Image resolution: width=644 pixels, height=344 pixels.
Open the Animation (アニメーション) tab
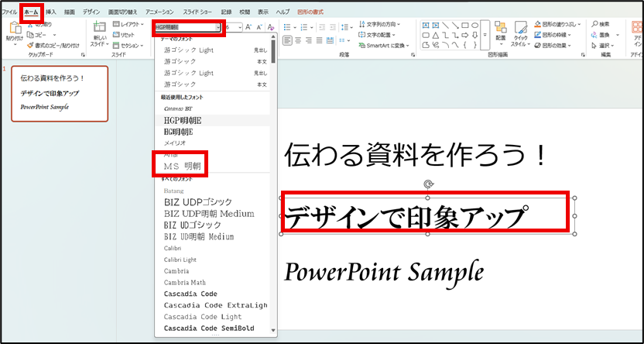click(159, 13)
